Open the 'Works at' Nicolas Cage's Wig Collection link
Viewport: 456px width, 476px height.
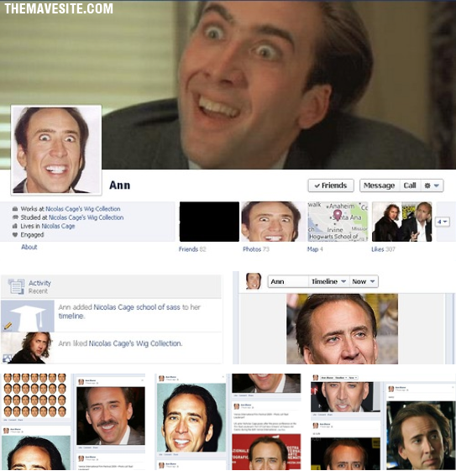(x=83, y=209)
